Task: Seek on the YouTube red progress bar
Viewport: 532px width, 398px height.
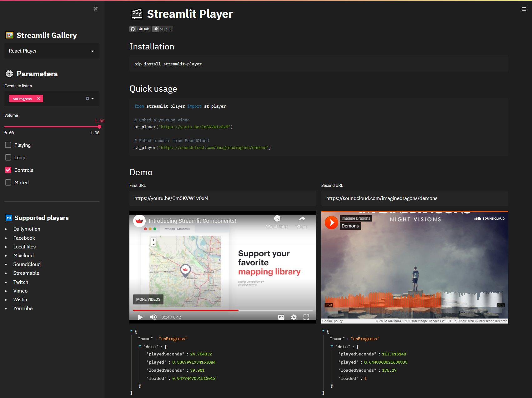Action: tap(223, 310)
